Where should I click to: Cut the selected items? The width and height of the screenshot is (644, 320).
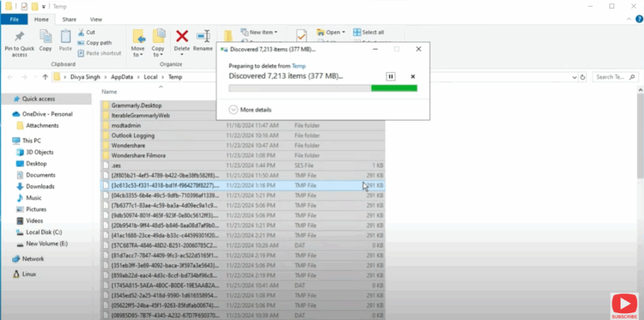pyautogui.click(x=86, y=32)
